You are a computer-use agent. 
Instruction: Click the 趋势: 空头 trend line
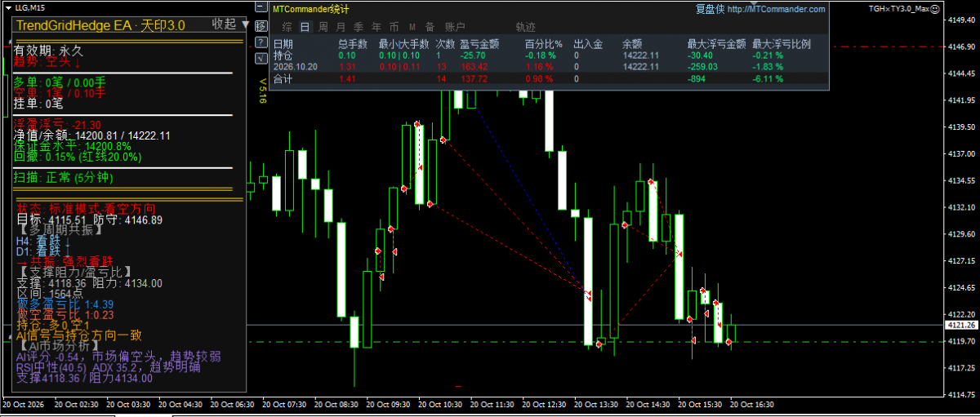47,60
